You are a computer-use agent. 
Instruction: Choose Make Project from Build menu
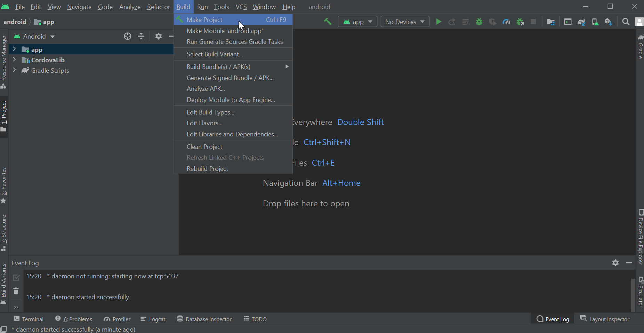(233, 20)
